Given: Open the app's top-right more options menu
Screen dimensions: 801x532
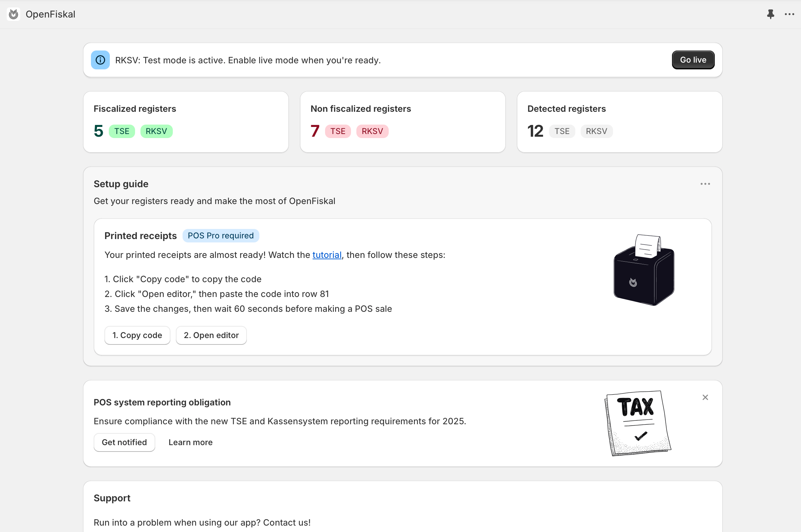Looking at the screenshot, I should 789,14.
